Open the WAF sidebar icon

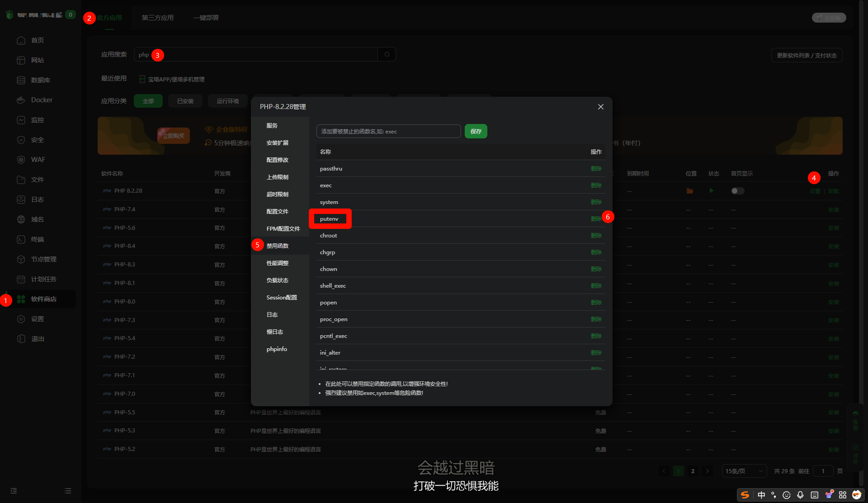(21, 160)
